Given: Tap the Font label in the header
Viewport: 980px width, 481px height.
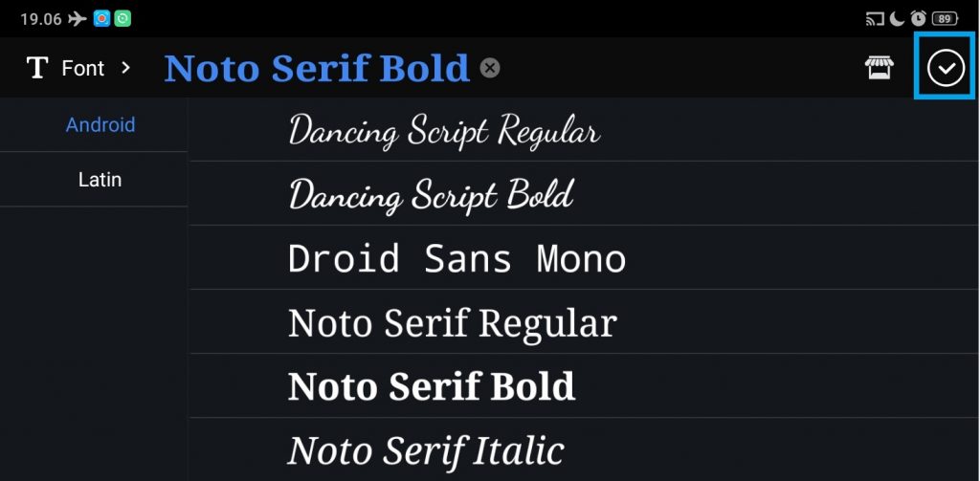Looking at the screenshot, I should (x=83, y=68).
